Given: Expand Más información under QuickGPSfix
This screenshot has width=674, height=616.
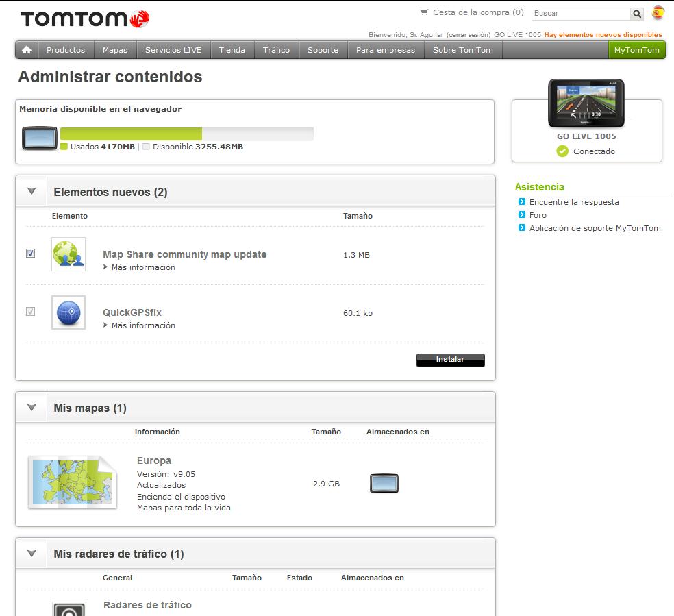Looking at the screenshot, I should click(142, 325).
